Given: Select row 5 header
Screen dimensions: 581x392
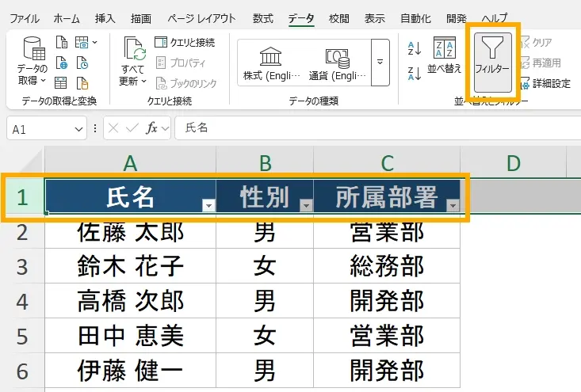Looking at the screenshot, I should click(22, 336).
